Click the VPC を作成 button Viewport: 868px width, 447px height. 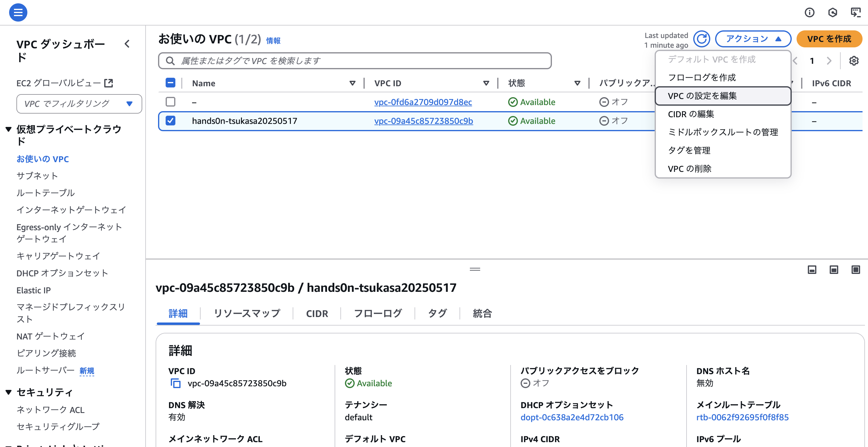pyautogui.click(x=829, y=39)
